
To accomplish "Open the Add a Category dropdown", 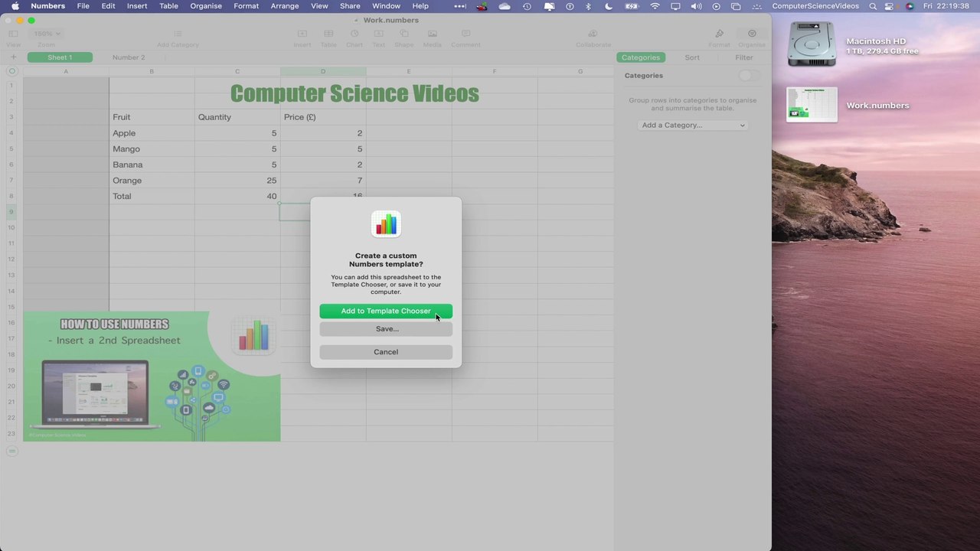I will (x=692, y=125).
